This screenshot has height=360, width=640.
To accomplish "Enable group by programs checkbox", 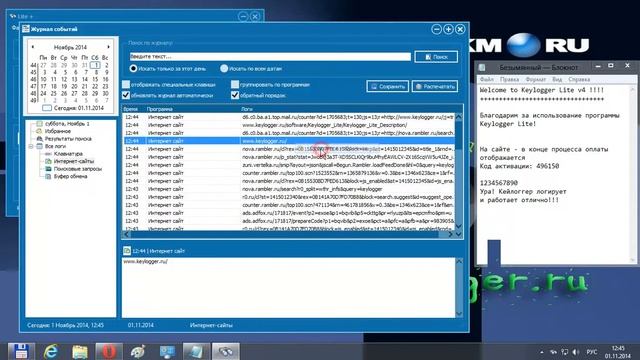I will point(235,84).
